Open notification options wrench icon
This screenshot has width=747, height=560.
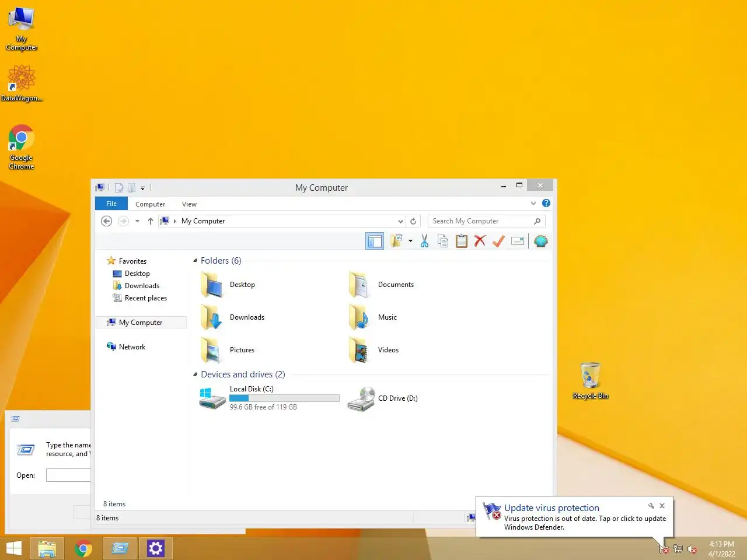click(651, 506)
